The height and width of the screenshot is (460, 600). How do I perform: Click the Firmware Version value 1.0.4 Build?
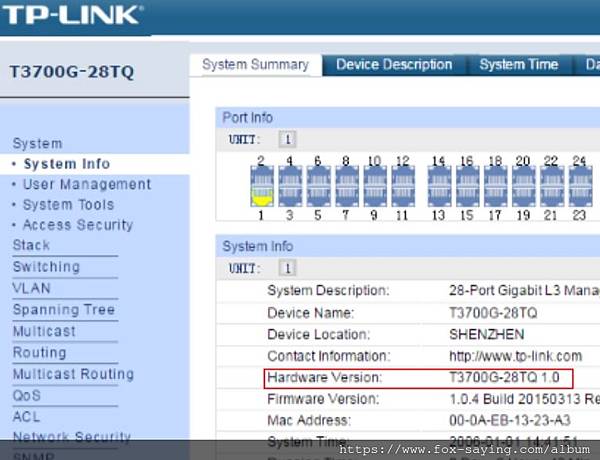coord(525,399)
